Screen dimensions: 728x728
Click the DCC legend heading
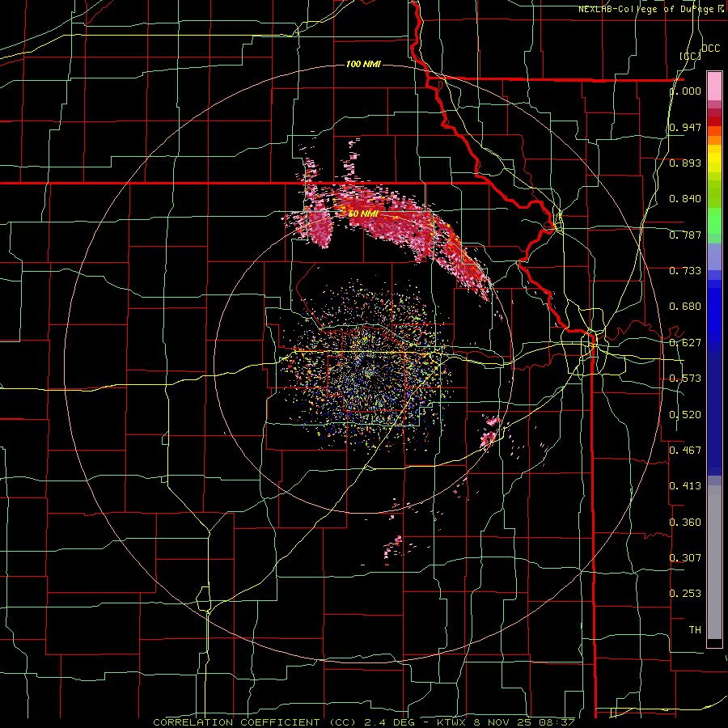pos(710,49)
